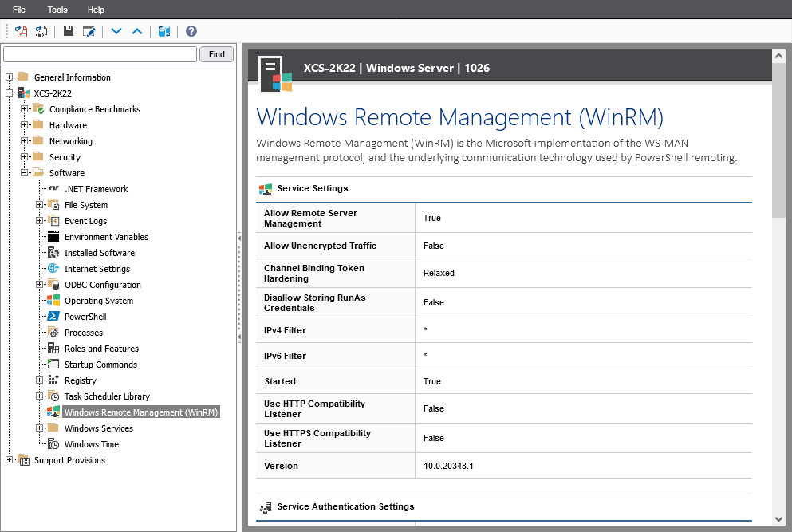Expand the Compliance Benchmarks node
792x532 pixels.
point(24,108)
